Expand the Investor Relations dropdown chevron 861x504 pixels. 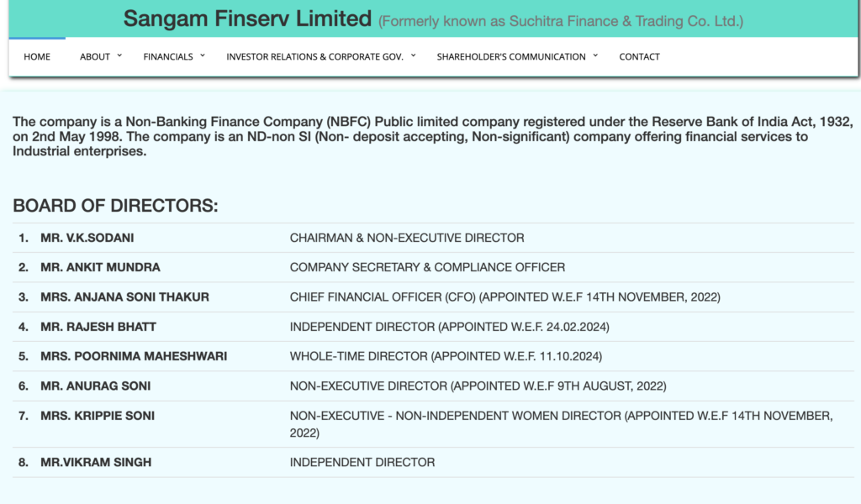click(x=414, y=55)
